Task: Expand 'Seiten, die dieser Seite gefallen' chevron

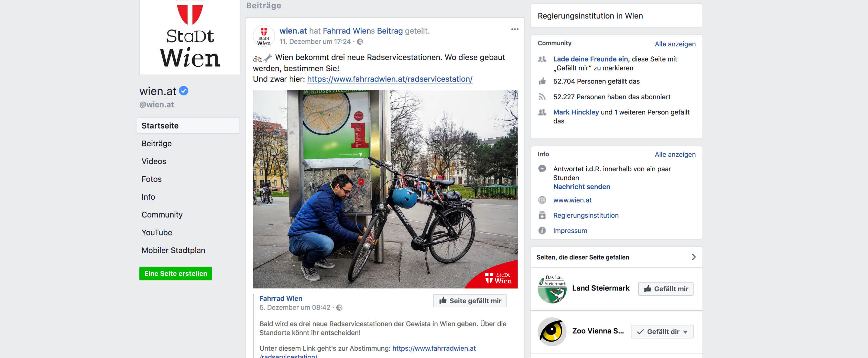Action: [x=694, y=257]
